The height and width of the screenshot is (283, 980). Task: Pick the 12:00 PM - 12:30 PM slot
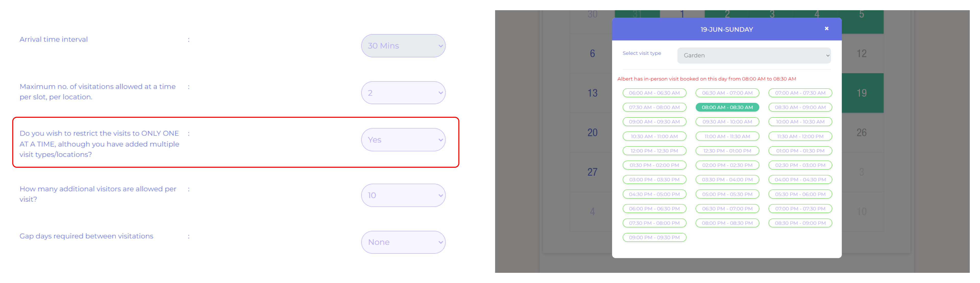654,151
